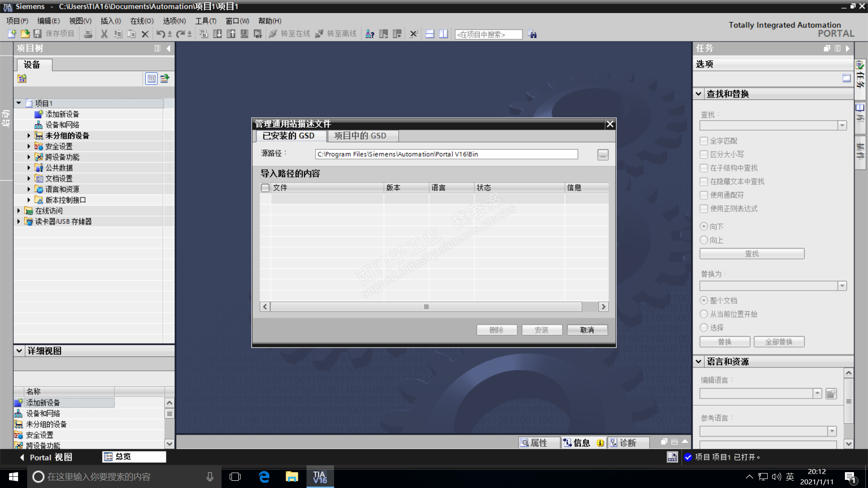The height and width of the screenshot is (488, 868).
Task: Click the cut scissors toolbar icon
Action: (104, 34)
